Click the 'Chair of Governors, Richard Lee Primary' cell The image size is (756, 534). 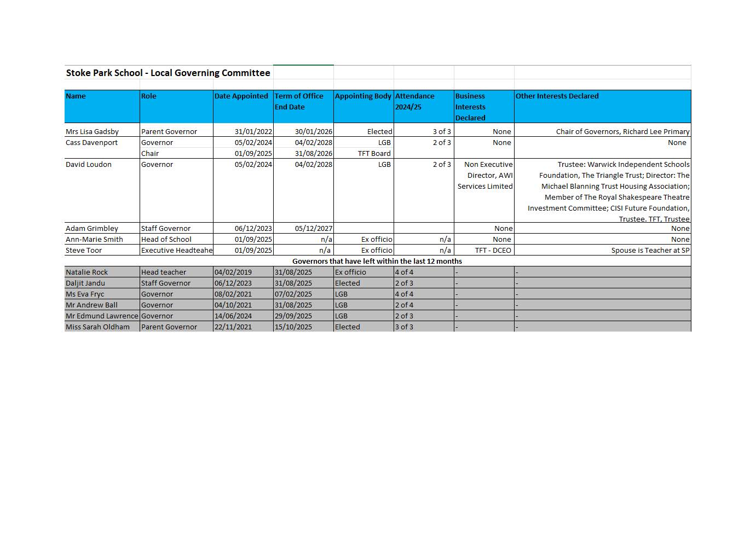click(622, 132)
